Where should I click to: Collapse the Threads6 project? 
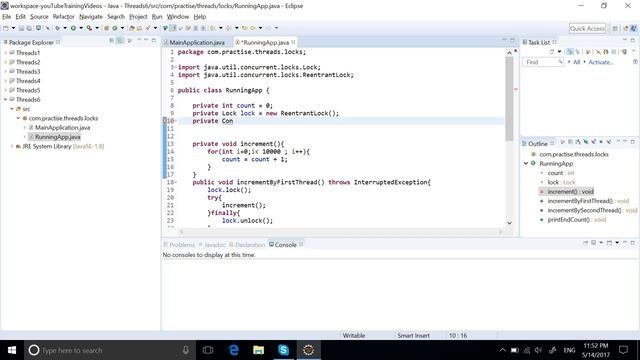[5, 99]
